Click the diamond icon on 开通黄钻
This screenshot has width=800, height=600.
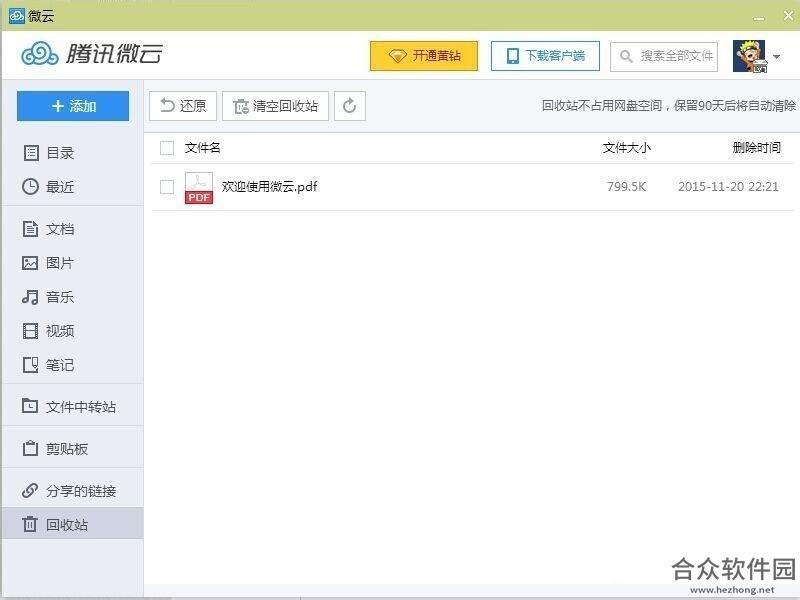(x=397, y=56)
